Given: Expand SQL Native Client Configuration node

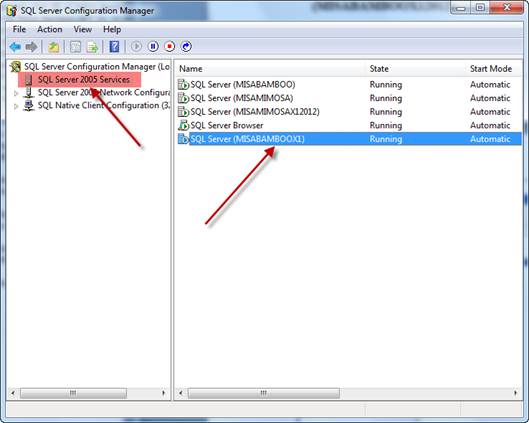Looking at the screenshot, I should [x=16, y=106].
